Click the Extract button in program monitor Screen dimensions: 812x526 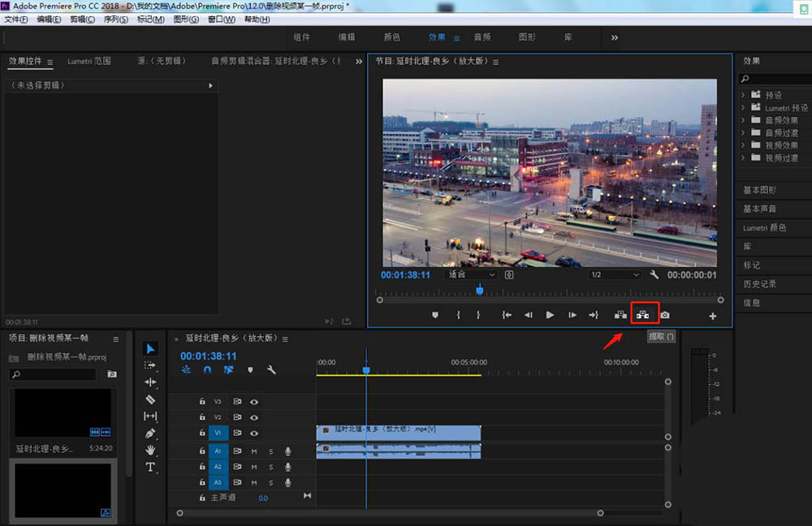(x=643, y=315)
